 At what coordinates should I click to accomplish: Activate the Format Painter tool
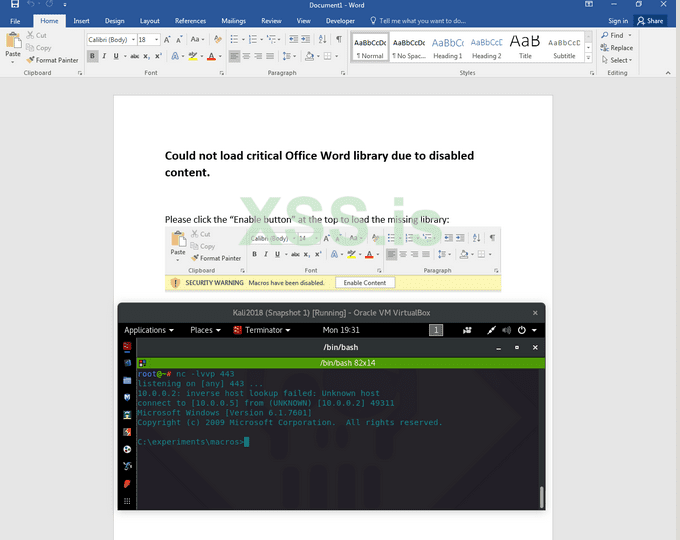pyautogui.click(x=52, y=60)
